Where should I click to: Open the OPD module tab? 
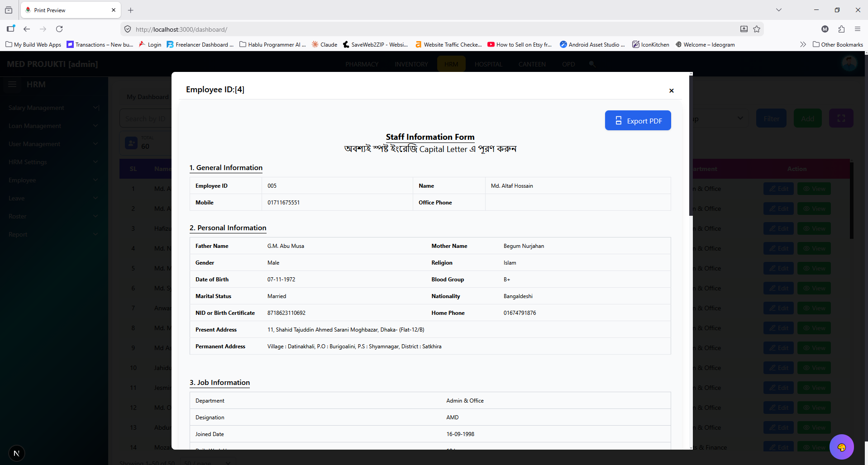tap(568, 64)
